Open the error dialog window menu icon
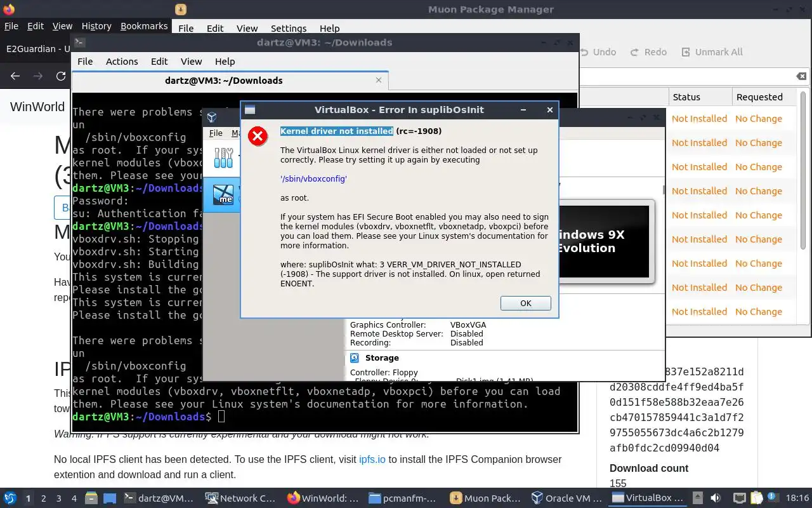812x508 pixels. (250, 110)
